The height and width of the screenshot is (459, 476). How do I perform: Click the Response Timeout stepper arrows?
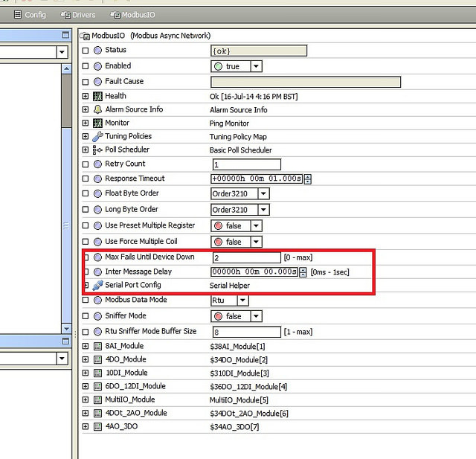coord(307,179)
